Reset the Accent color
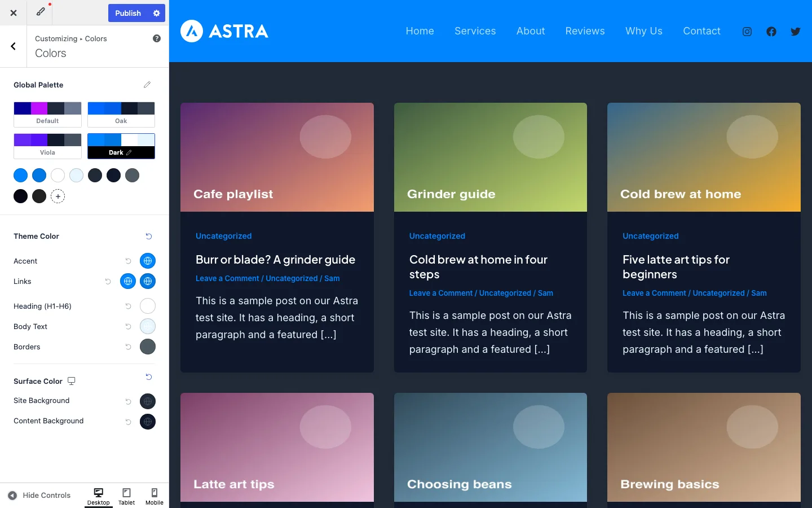The width and height of the screenshot is (812, 508). click(x=128, y=261)
